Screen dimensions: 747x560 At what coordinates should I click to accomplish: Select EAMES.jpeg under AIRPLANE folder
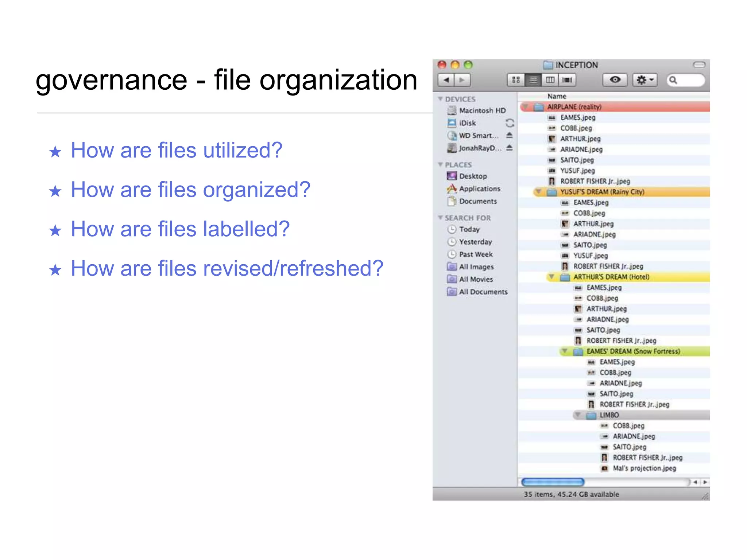572,117
